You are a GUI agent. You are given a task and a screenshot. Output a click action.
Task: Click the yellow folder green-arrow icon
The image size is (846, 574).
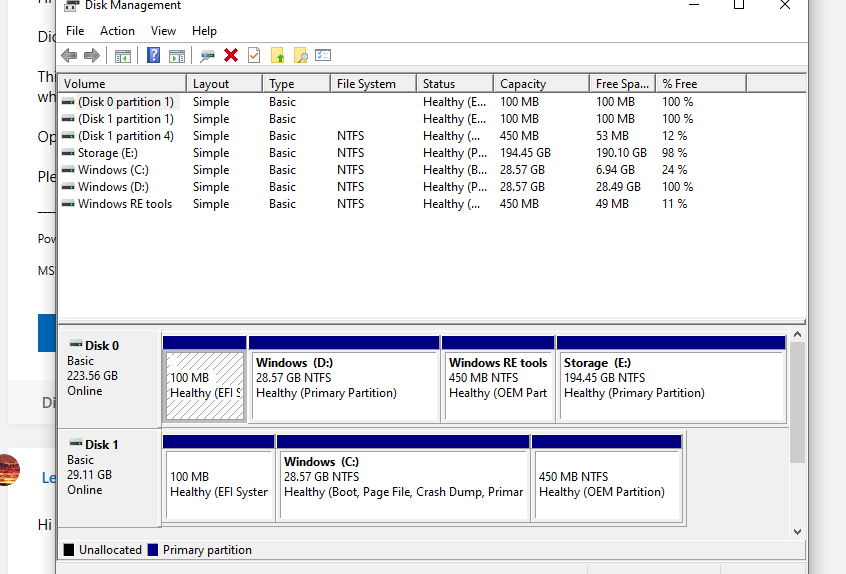[277, 55]
